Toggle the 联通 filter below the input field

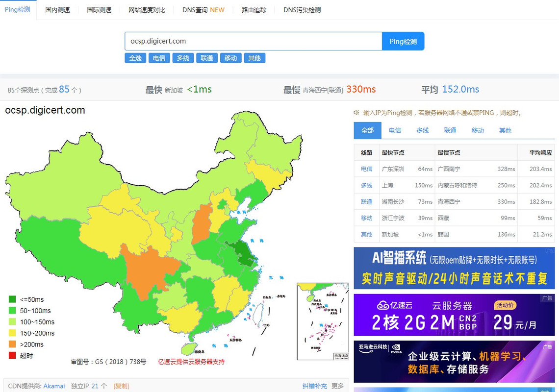click(207, 58)
